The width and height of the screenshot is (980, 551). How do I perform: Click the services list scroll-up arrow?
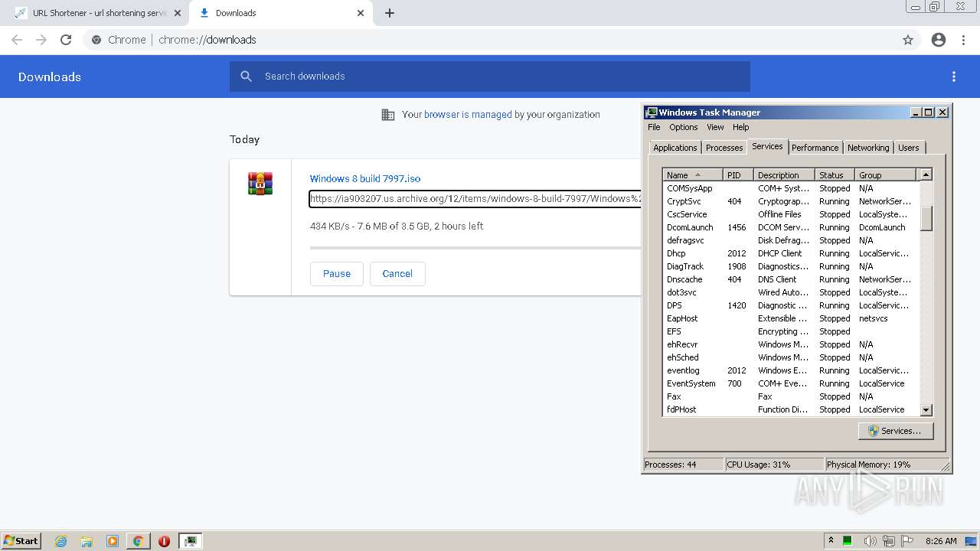[x=926, y=174]
